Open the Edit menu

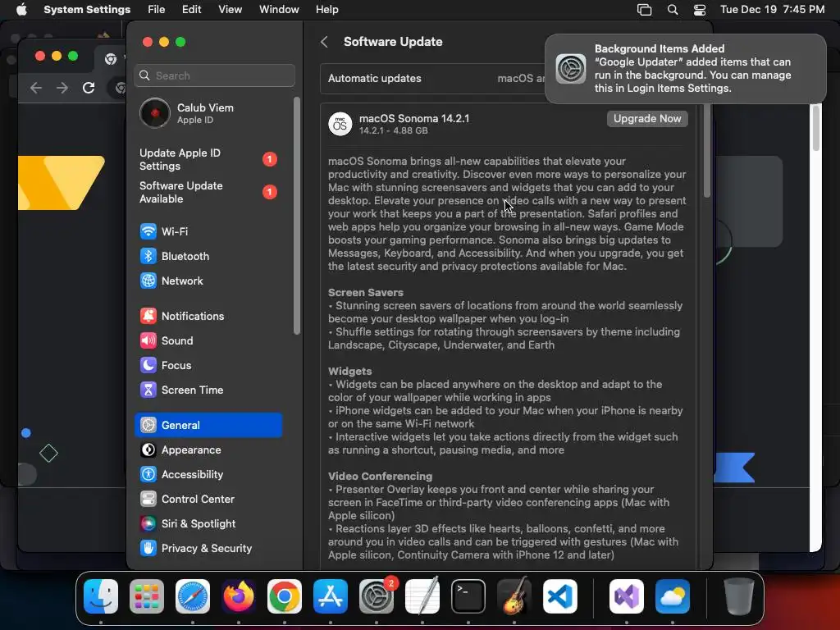tap(191, 10)
